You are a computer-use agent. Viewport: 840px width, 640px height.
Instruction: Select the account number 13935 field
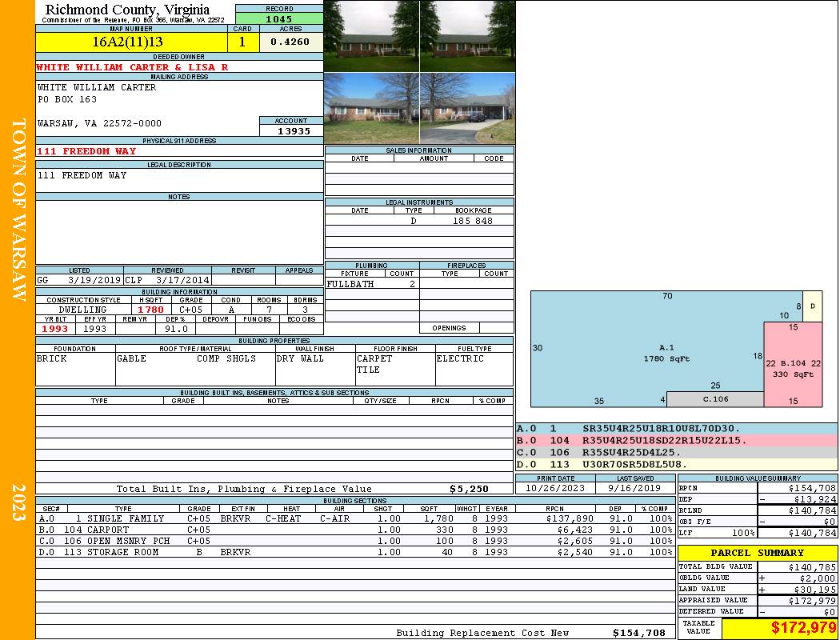pyautogui.click(x=291, y=131)
